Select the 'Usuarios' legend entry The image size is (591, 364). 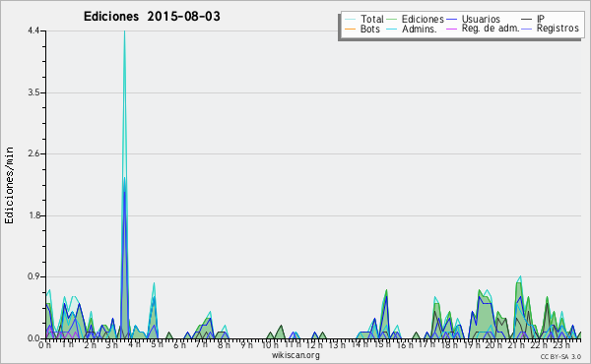[x=474, y=19]
